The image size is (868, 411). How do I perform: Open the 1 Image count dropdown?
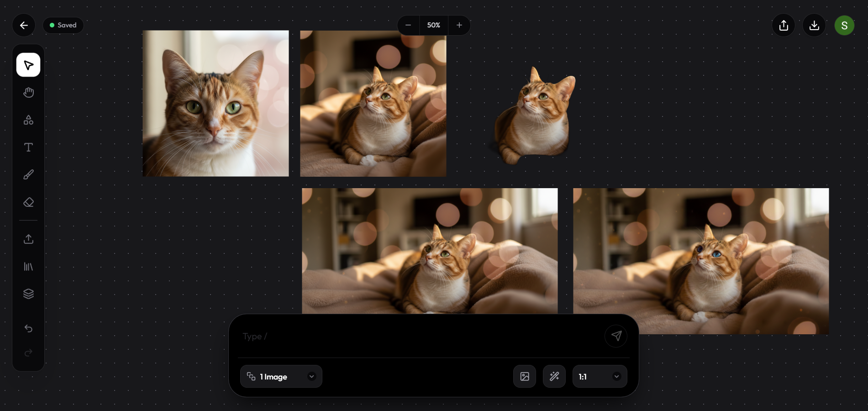281,376
